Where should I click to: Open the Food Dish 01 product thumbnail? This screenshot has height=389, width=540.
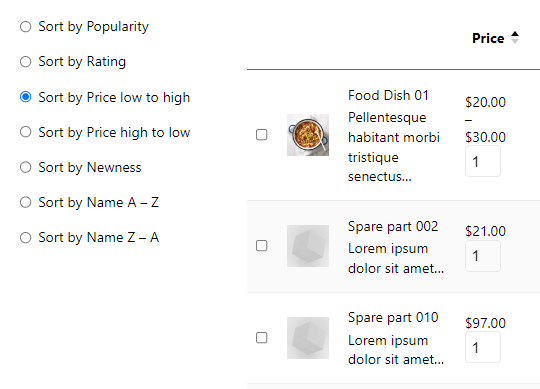(308, 135)
